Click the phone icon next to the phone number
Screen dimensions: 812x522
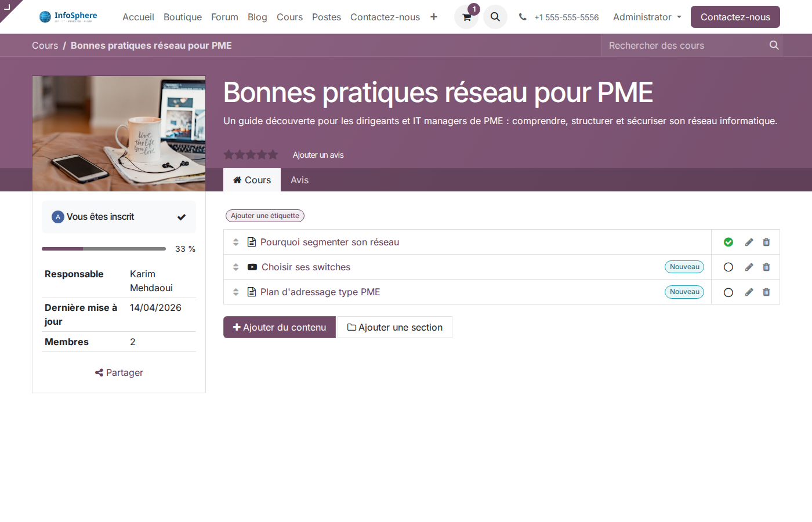tap(523, 17)
